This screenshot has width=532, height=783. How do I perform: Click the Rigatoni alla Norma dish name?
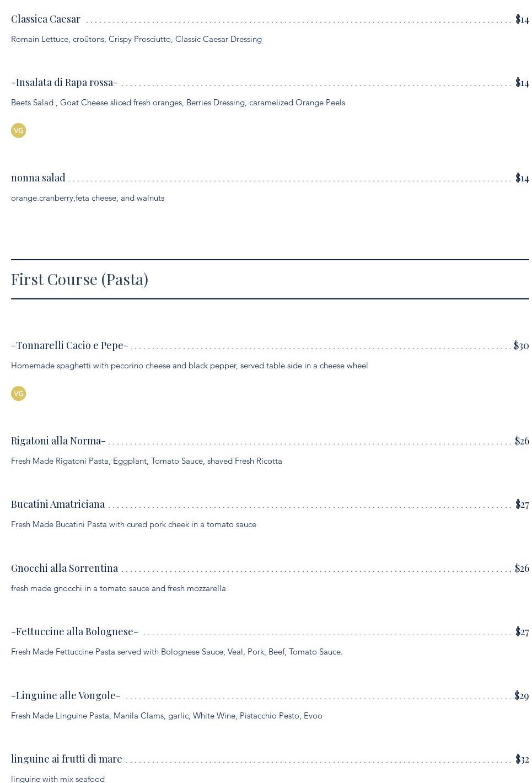click(x=58, y=441)
